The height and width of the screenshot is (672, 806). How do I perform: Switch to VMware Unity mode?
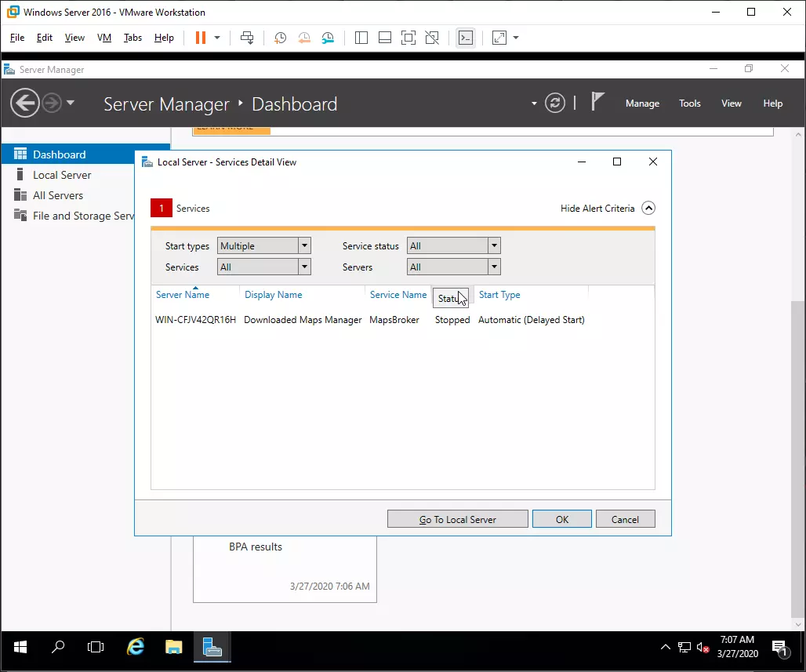click(x=432, y=38)
